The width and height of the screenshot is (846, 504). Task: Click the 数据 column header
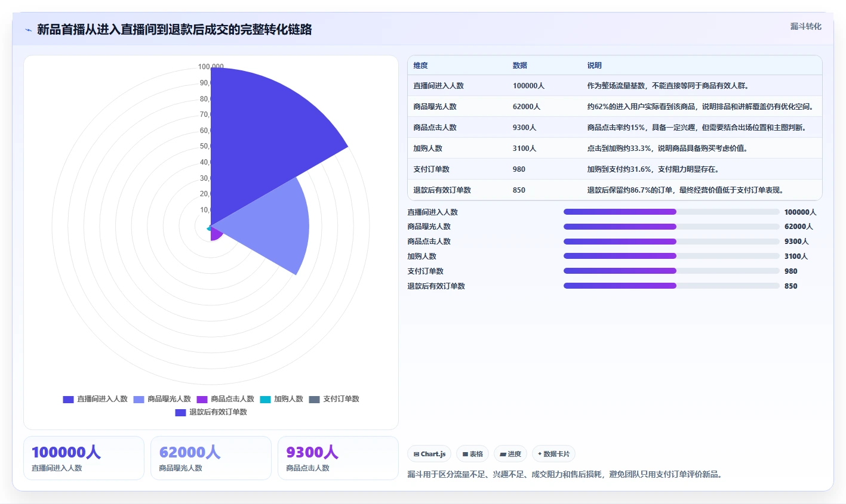click(520, 66)
